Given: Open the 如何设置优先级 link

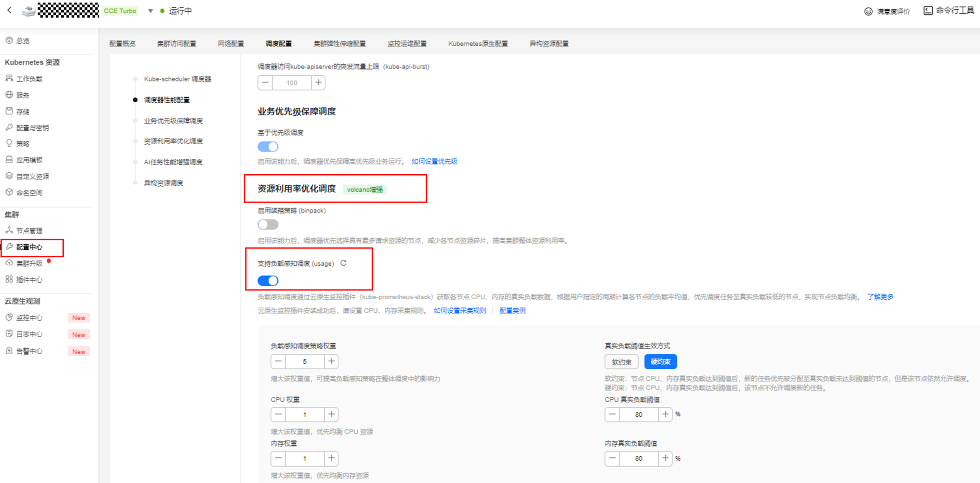Looking at the screenshot, I should click(x=434, y=161).
